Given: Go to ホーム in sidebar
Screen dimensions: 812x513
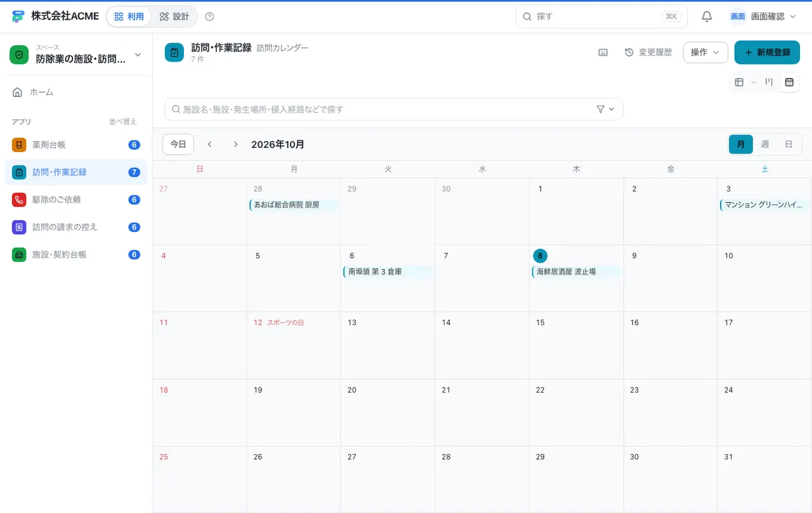Looking at the screenshot, I should (76, 93).
